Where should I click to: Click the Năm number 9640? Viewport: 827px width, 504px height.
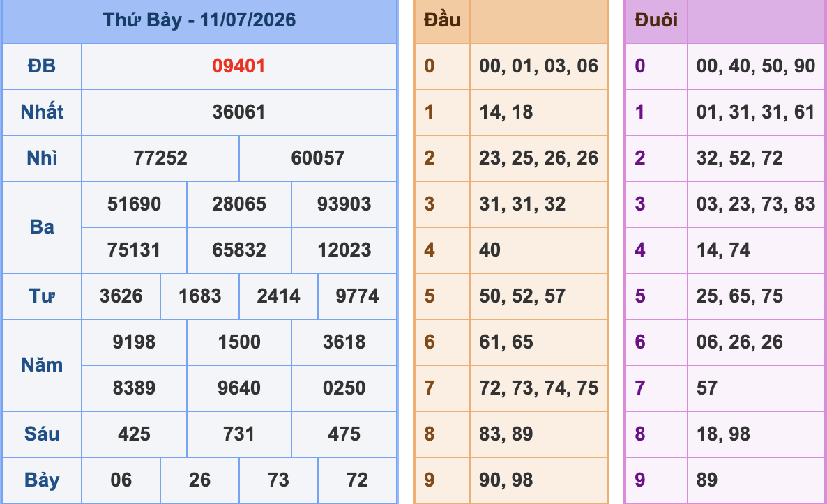pyautogui.click(x=239, y=388)
